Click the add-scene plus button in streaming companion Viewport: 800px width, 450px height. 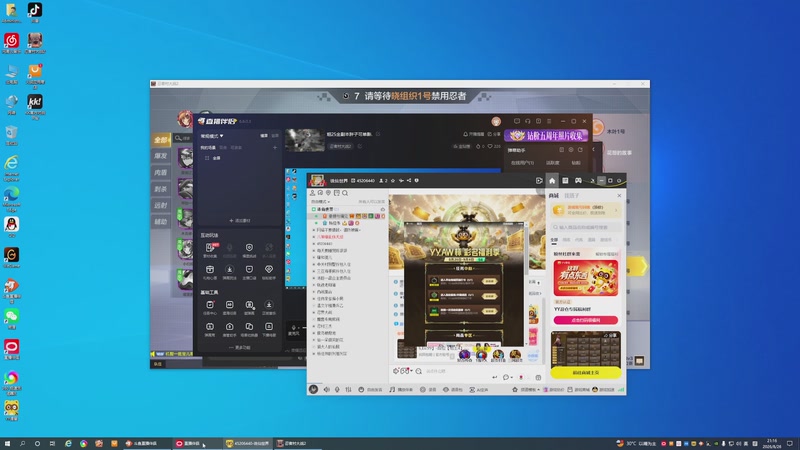click(x=275, y=147)
